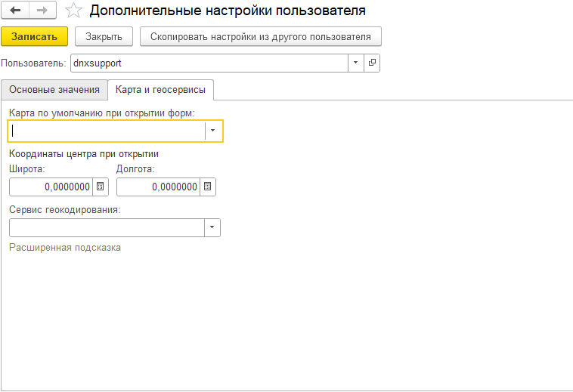Open the calculator for Долгота field
Viewport: 573px width, 392px height.
tap(208, 187)
